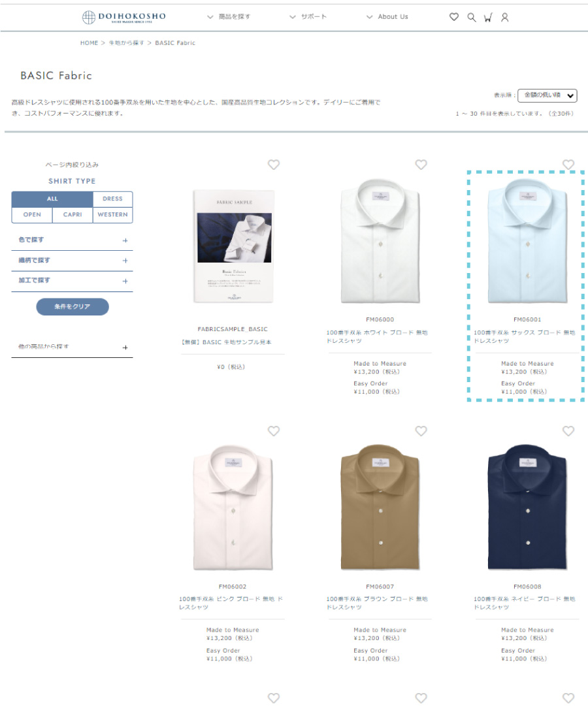Open the About Us menu
The image size is (588, 710).
[387, 17]
